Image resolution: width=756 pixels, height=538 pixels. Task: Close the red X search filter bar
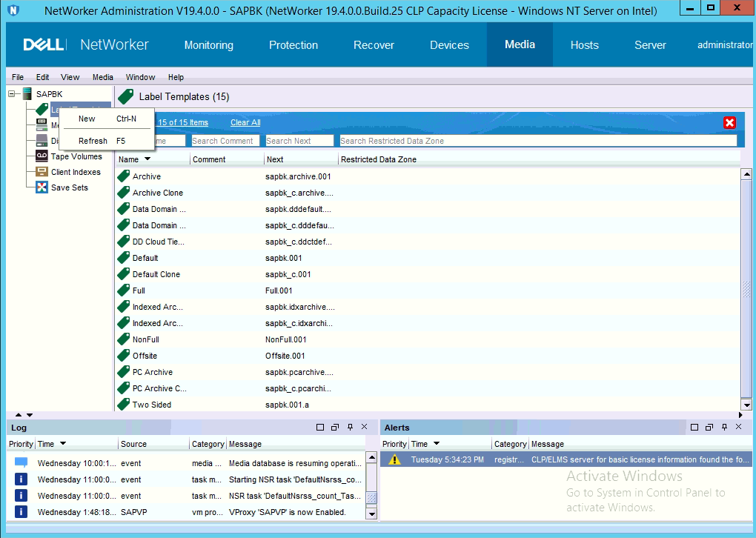pos(729,123)
